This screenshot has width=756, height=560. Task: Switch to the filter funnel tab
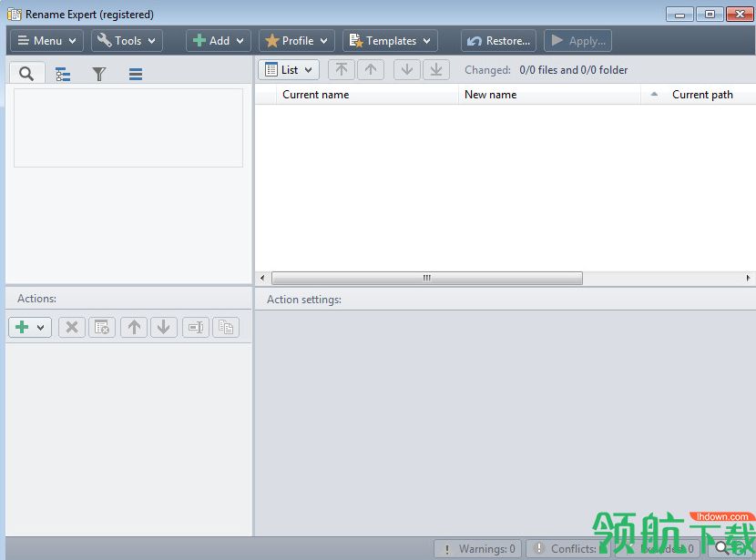[99, 75]
